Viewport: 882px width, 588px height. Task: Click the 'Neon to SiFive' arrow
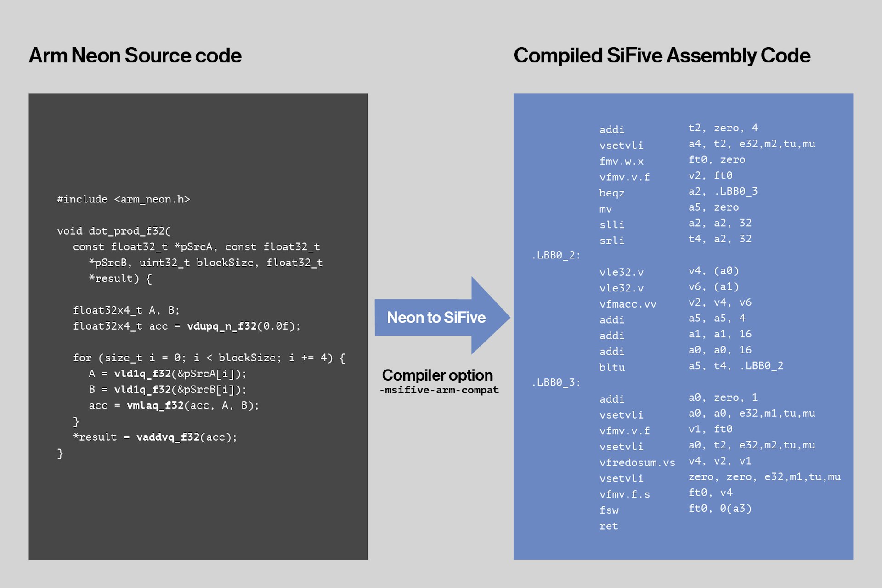pos(436,317)
